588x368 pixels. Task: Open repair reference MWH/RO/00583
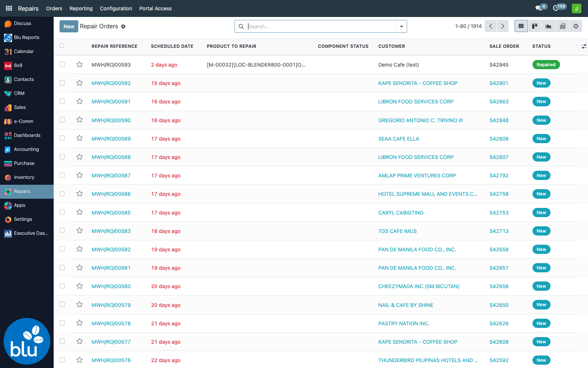click(x=111, y=231)
